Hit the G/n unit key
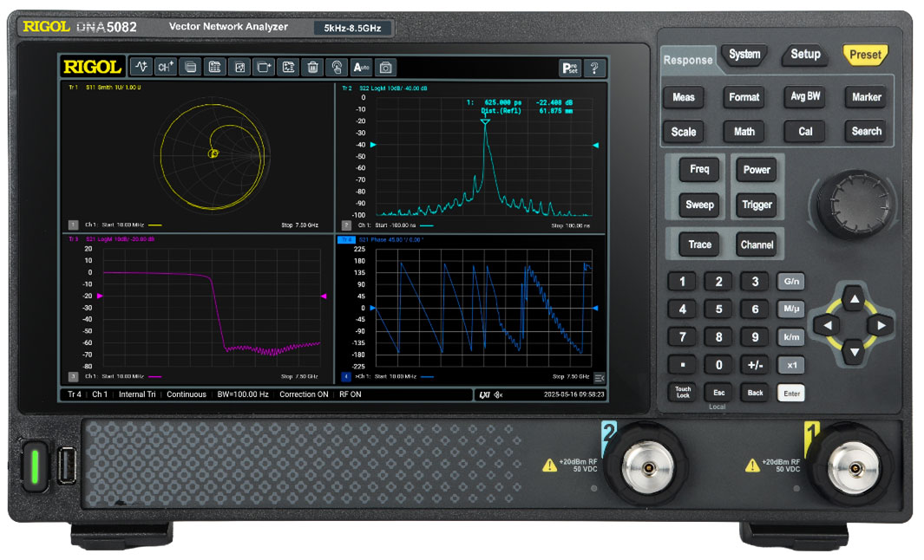Viewport: 924px width, 560px height. click(x=791, y=282)
